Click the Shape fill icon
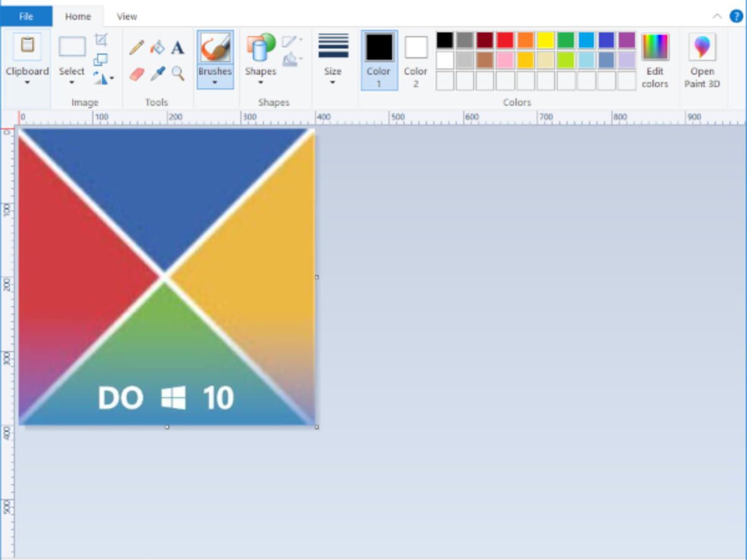Viewport: 747px width, 560px height. click(289, 60)
